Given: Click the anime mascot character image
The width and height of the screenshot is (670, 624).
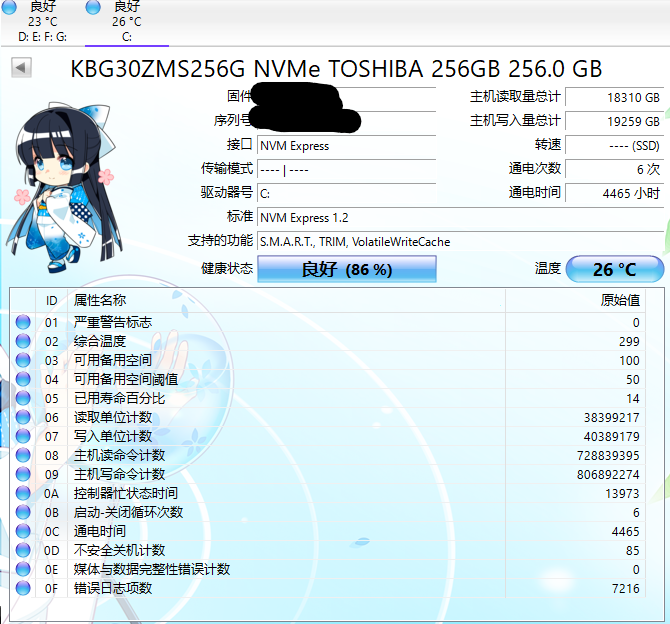Looking at the screenshot, I should click(65, 187).
